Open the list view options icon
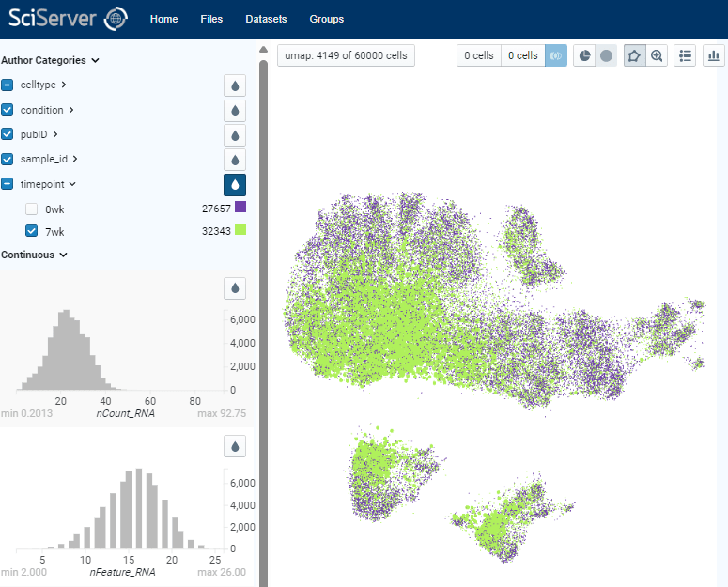Screen dimensions: 728x587 tap(685, 55)
